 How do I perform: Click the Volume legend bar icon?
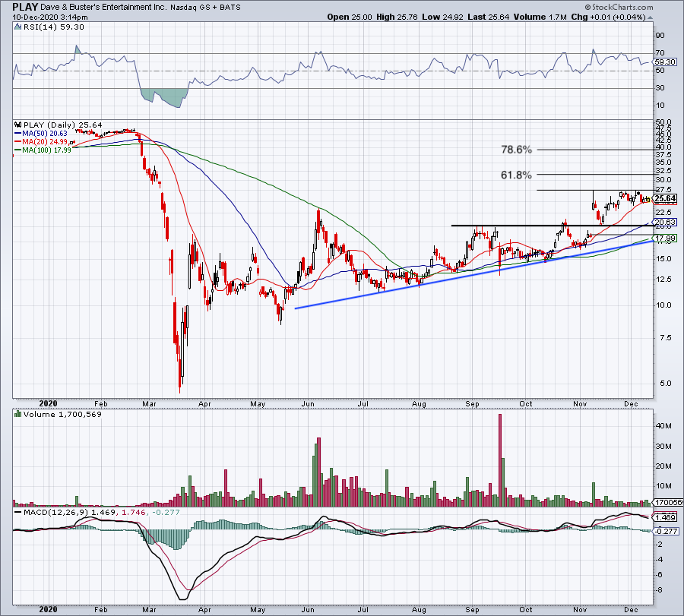click(x=18, y=414)
